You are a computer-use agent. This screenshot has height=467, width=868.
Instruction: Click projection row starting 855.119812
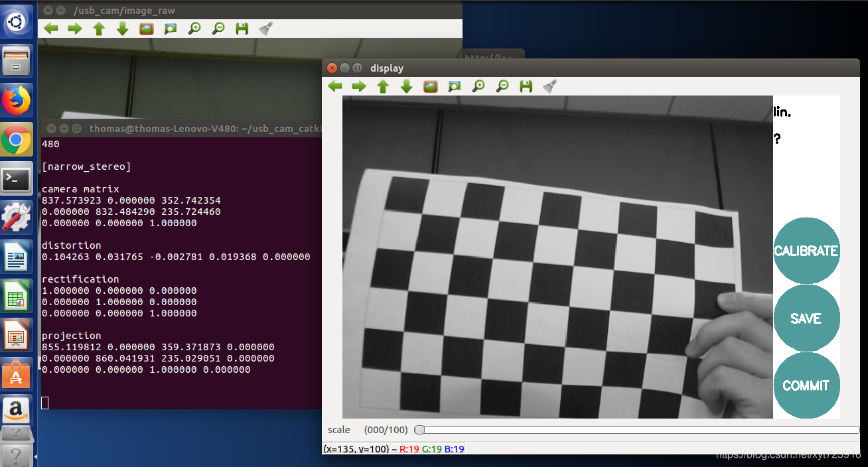coord(158,347)
